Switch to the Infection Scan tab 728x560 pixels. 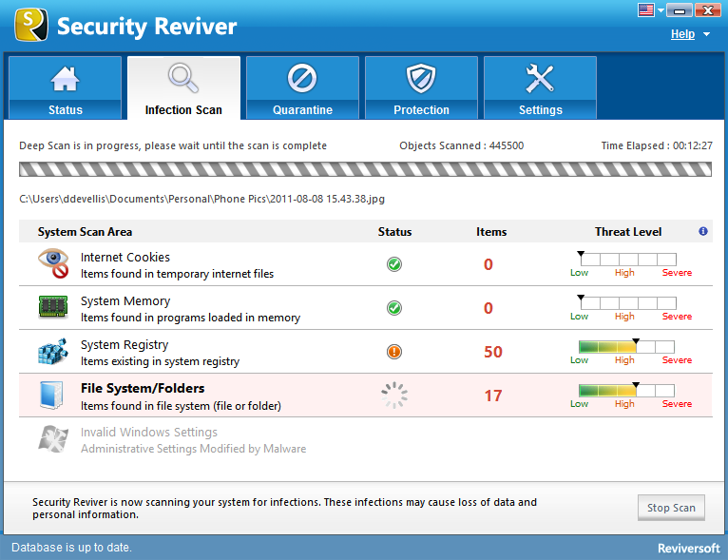183,87
